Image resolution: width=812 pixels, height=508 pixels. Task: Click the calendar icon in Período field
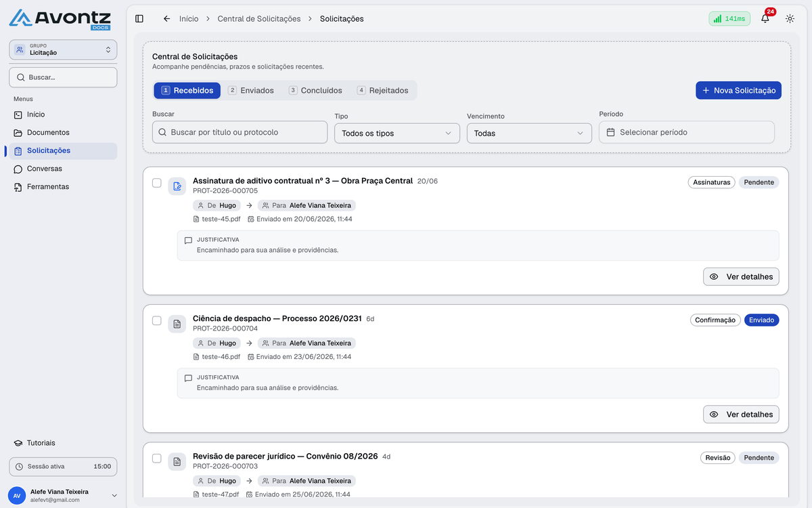(610, 132)
